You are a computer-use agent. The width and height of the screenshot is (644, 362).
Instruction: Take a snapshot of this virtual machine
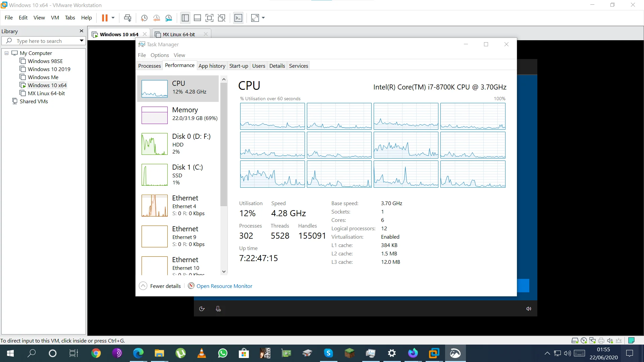[x=144, y=18]
